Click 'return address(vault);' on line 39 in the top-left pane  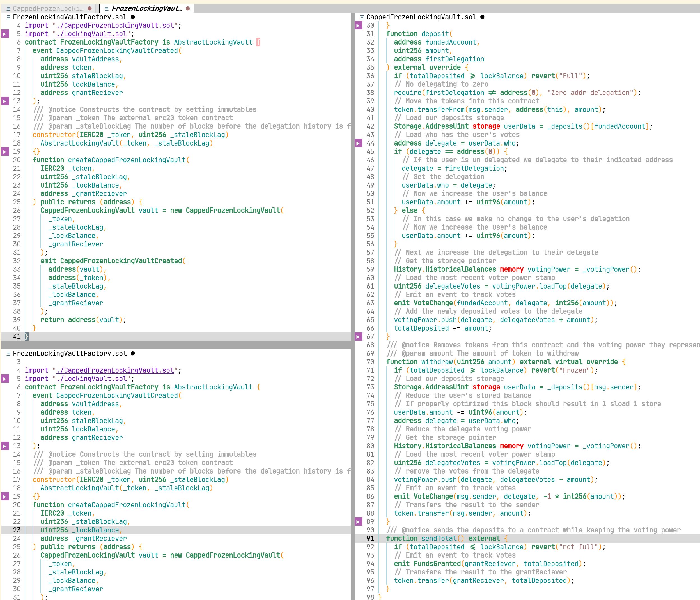pyautogui.click(x=83, y=320)
